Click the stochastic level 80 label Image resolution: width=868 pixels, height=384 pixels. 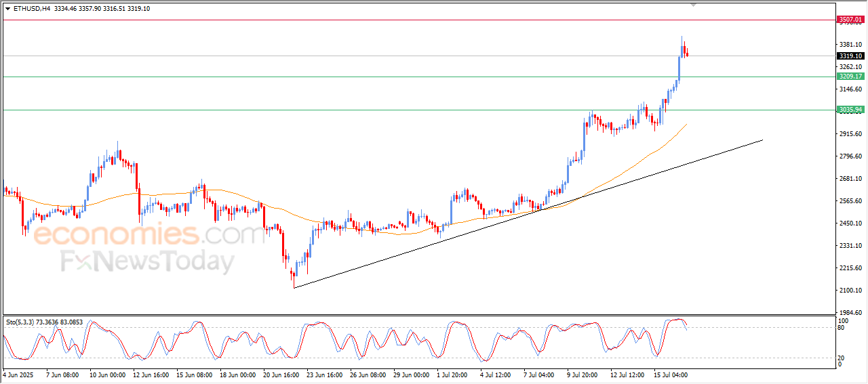[x=842, y=328]
